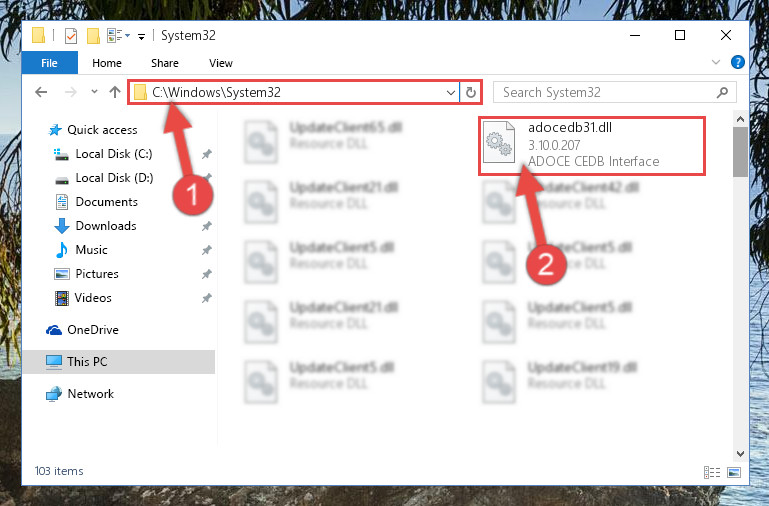This screenshot has height=506, width=769.
Task: Switch to details view icon
Action: [712, 472]
